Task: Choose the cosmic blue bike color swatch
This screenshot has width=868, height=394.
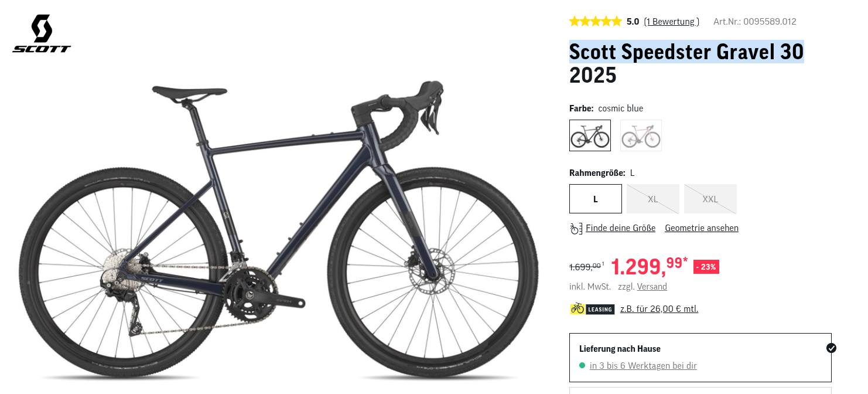Action: point(590,135)
